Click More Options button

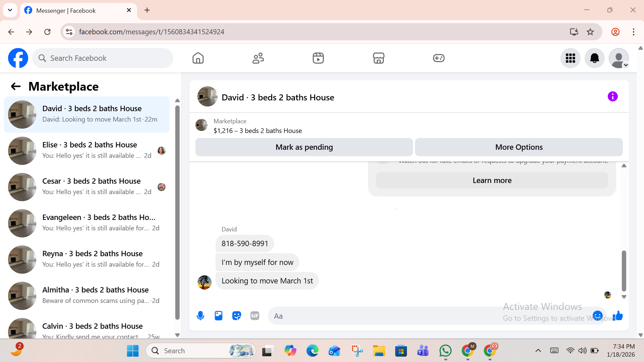519,147
